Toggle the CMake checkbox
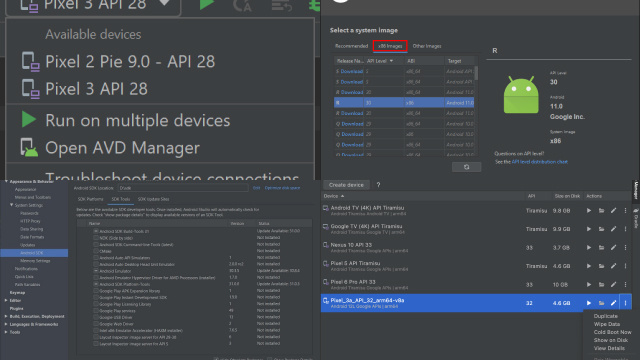640x360 pixels. click(x=96, y=251)
